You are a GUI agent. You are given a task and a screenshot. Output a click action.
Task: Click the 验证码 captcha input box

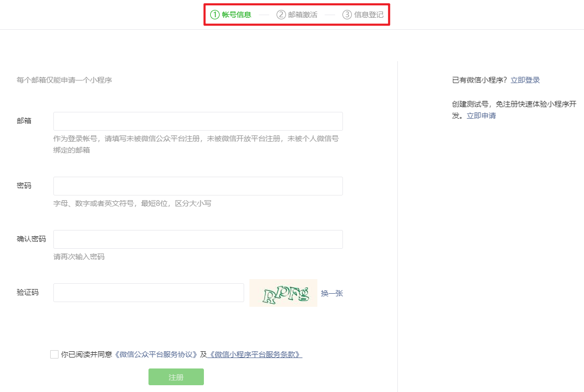click(148, 293)
